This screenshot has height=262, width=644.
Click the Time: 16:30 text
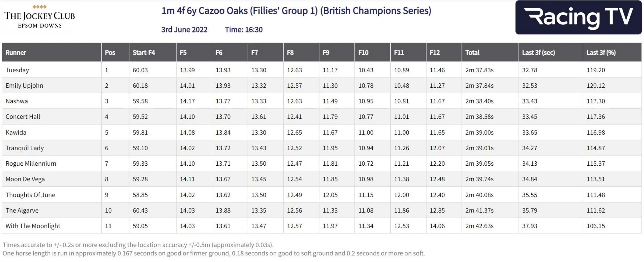pyautogui.click(x=244, y=29)
